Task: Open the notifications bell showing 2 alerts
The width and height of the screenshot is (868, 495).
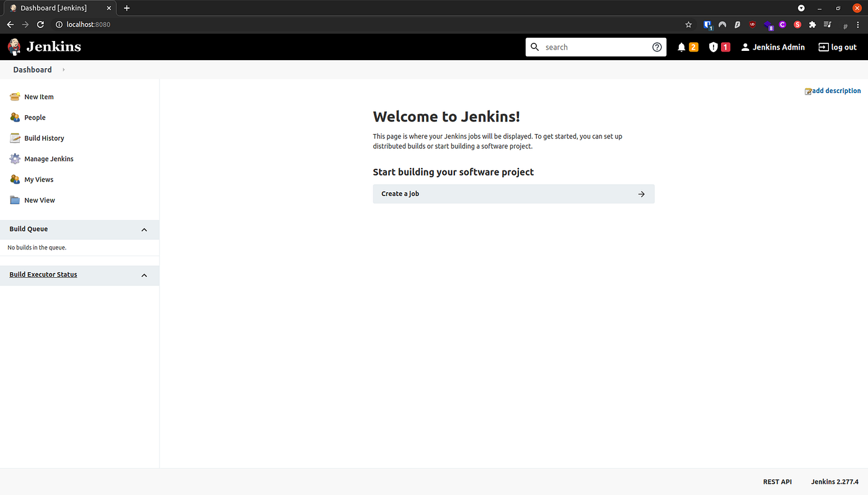Action: 681,47
